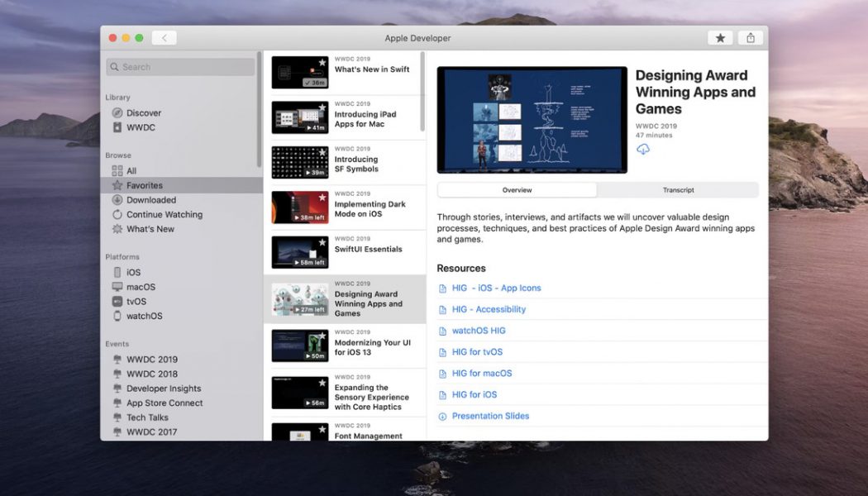Expand the Events section

pos(117,343)
